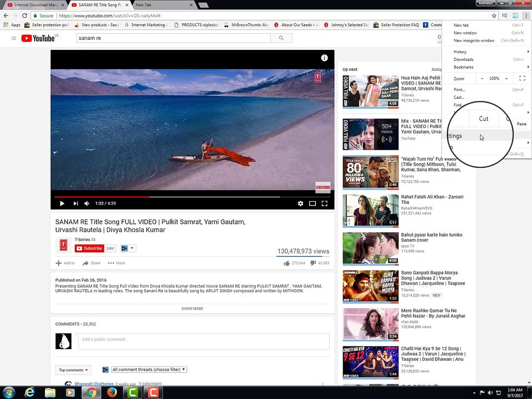Open the video info card icon
Viewport: 532px width, 399px height.
click(x=324, y=58)
